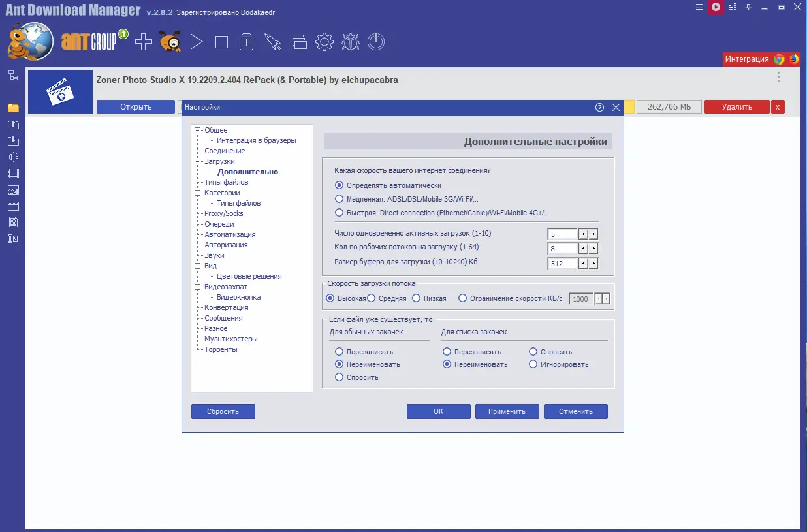Image resolution: width=807 pixels, height=532 pixels.
Task: Open 'Соединение' settings section
Action: pyautogui.click(x=225, y=151)
